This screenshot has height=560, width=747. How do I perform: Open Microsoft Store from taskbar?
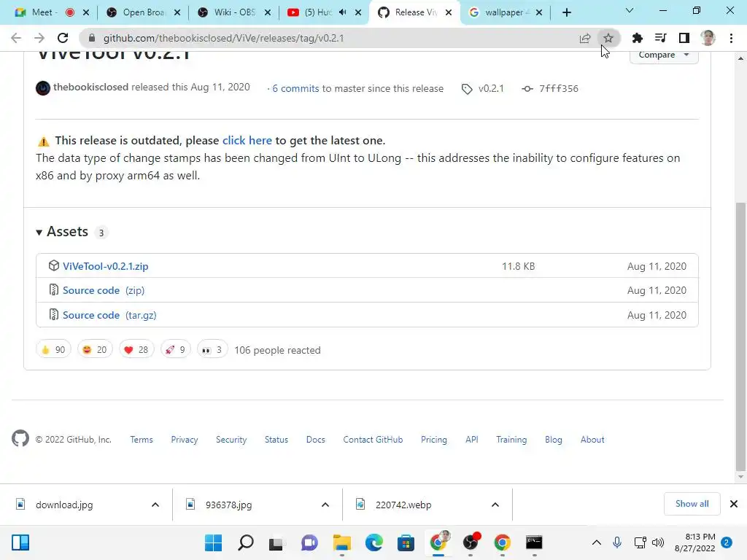(x=406, y=542)
